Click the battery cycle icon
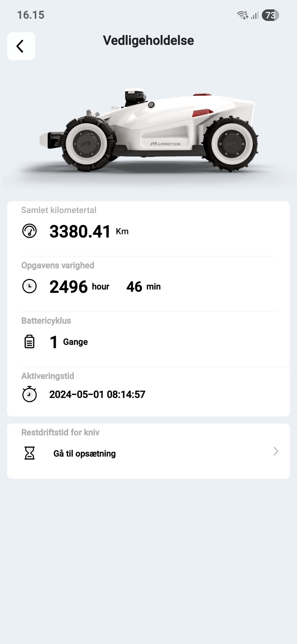The width and height of the screenshot is (297, 644). click(x=29, y=342)
